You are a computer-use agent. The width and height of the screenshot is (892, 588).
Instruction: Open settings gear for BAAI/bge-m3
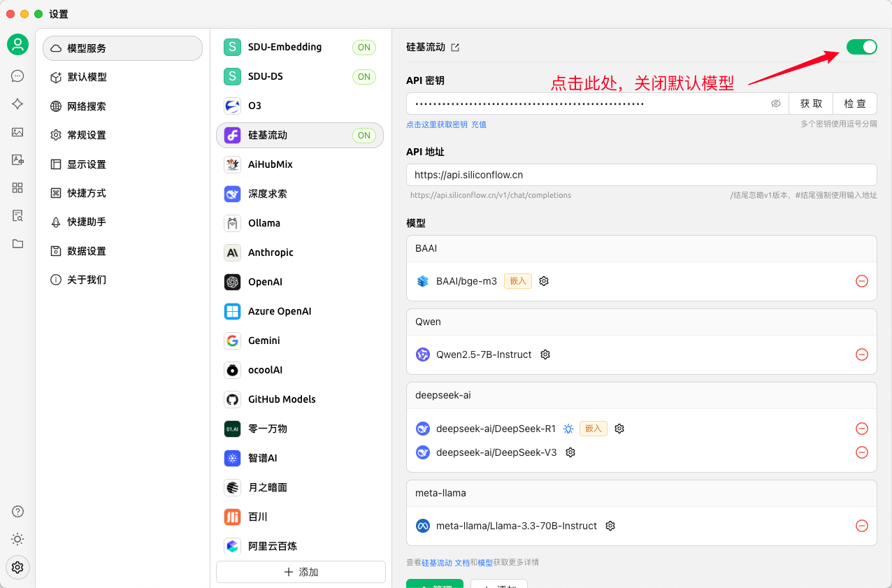544,281
